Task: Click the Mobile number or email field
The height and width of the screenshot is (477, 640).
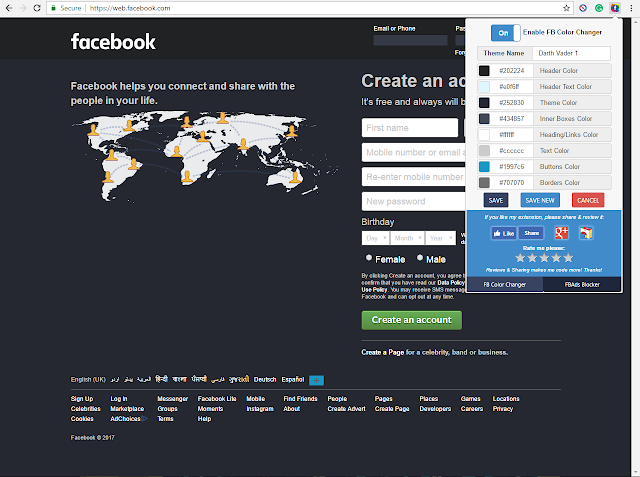Action: pos(413,152)
